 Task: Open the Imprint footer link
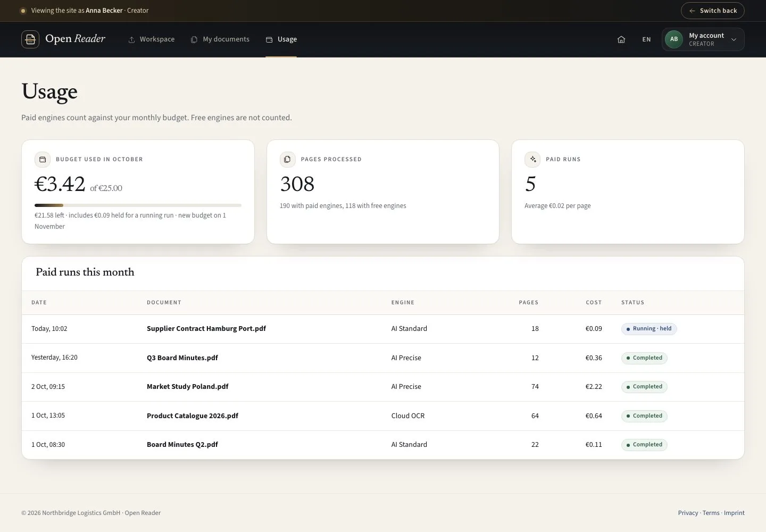click(734, 513)
